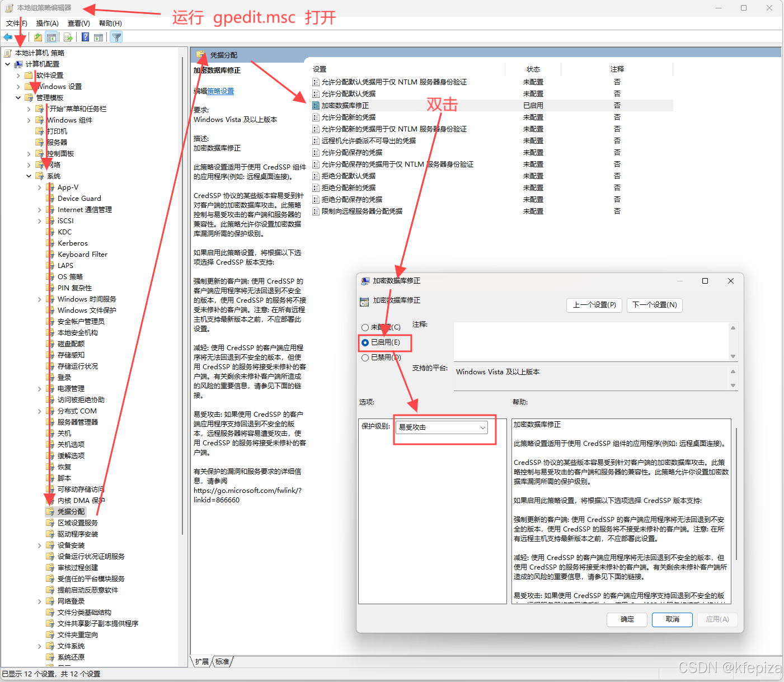Click the 状态 column header
784x682 pixels.
click(533, 69)
